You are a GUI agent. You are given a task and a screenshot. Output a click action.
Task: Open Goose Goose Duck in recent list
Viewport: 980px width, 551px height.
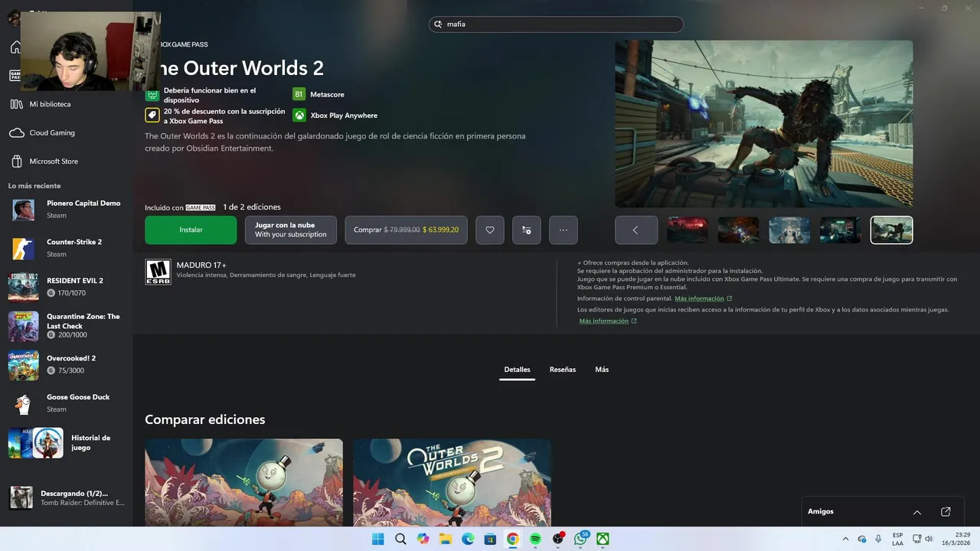click(66, 403)
